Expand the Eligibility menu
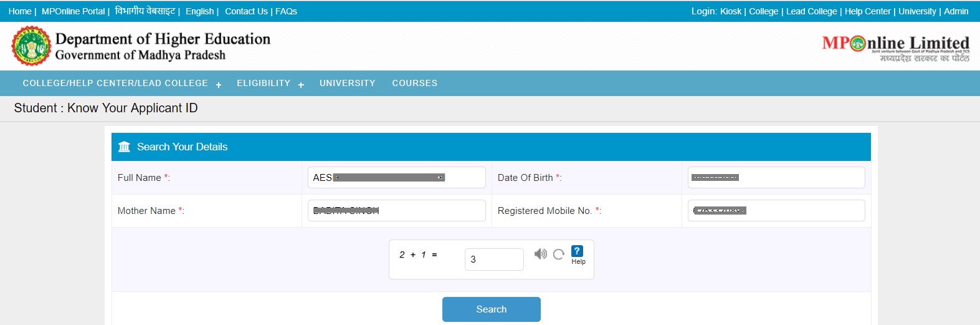The width and height of the screenshot is (980, 325). pyautogui.click(x=270, y=84)
